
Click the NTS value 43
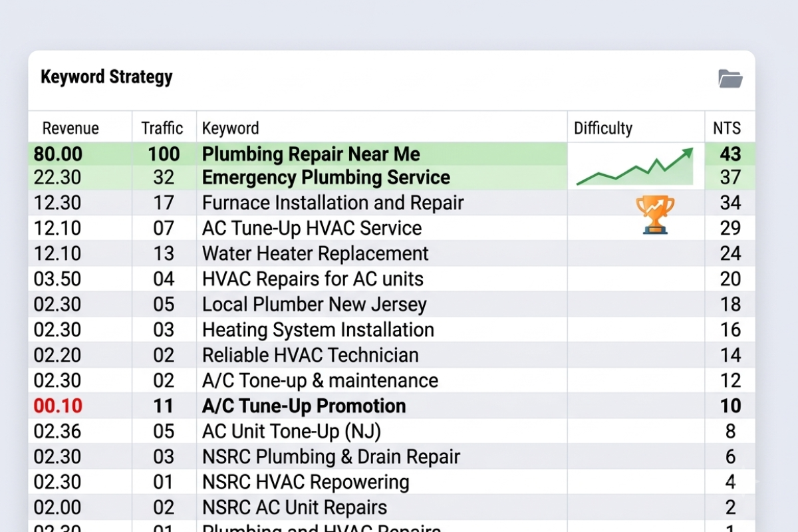[730, 154]
